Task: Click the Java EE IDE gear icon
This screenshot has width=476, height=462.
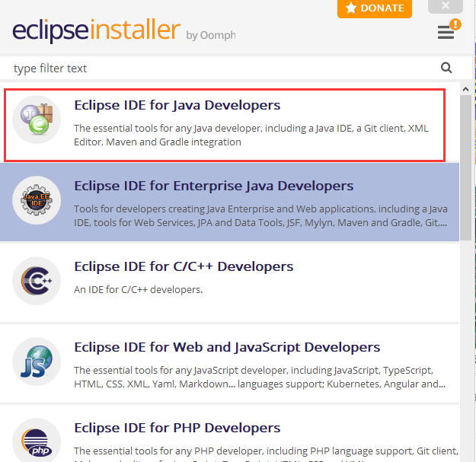Action: coord(37,201)
